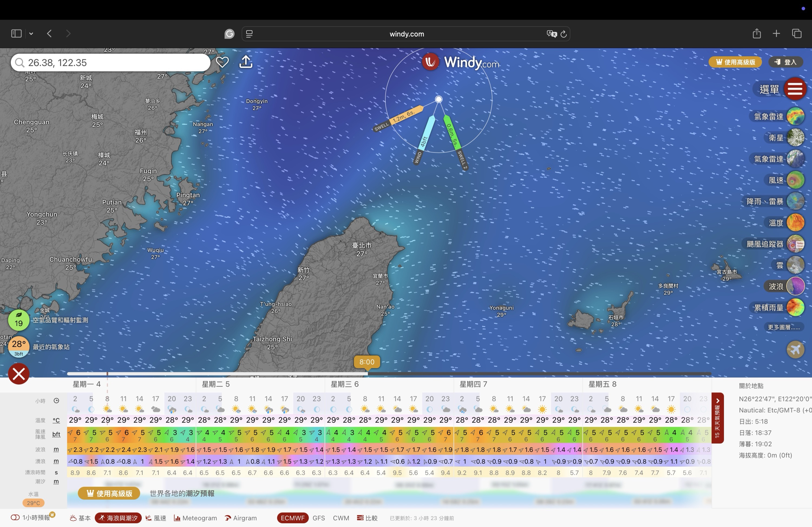This screenshot has width=812, height=527.
Task: Select the accumulated rain layer icon
Action: pyautogui.click(x=795, y=307)
